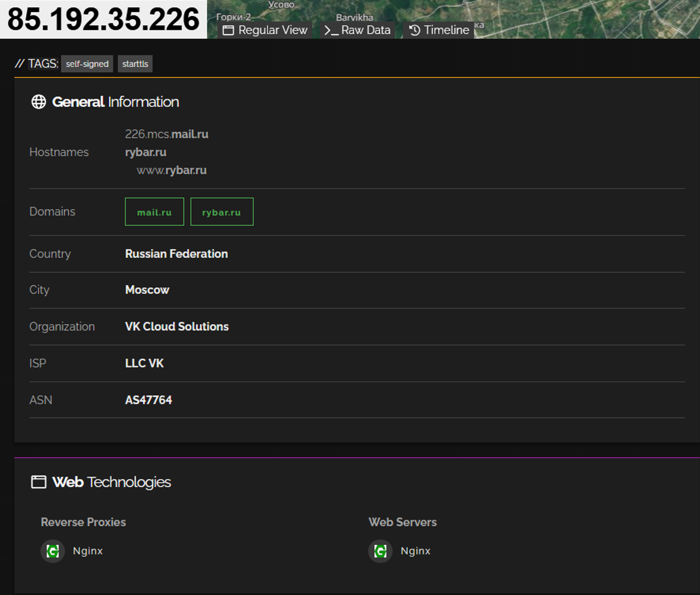
Task: Click the window icon beside Web Technologies
Action: click(x=38, y=482)
